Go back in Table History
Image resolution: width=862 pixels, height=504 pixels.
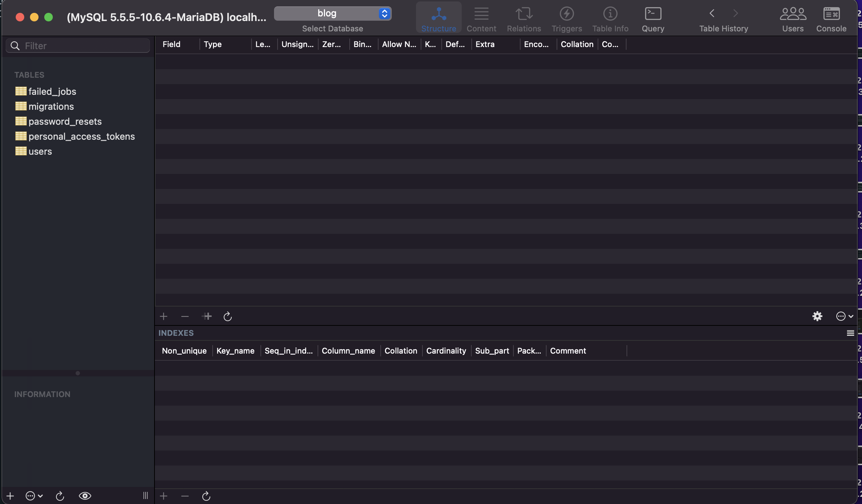tap(712, 14)
